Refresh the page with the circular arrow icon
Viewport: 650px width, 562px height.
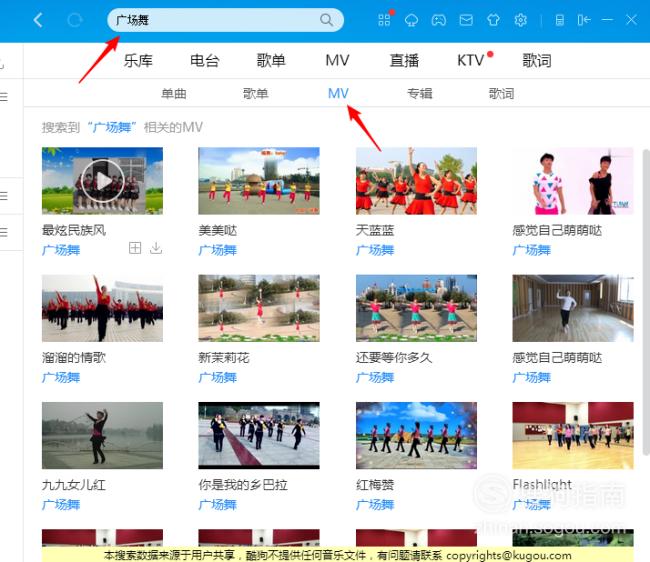(x=75, y=20)
